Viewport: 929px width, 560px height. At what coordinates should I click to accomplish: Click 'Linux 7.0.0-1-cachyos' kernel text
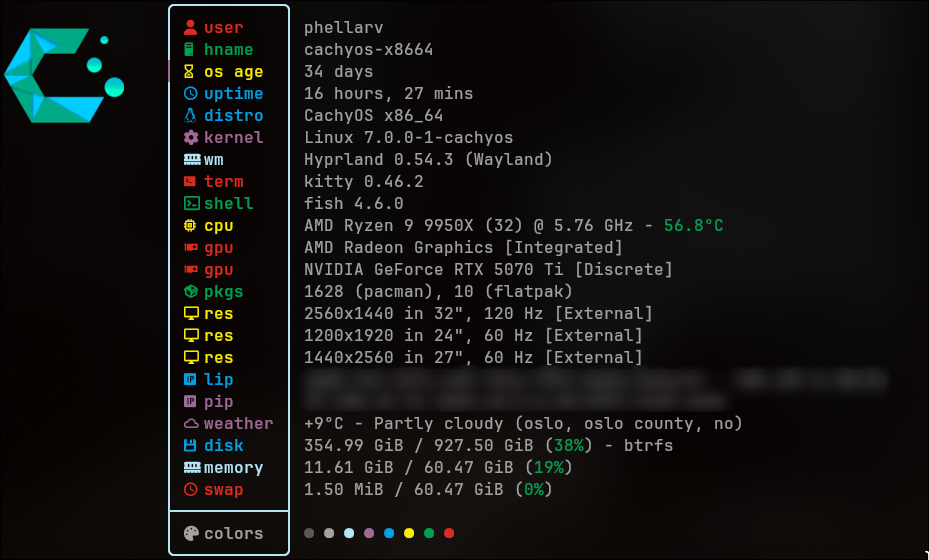point(409,137)
